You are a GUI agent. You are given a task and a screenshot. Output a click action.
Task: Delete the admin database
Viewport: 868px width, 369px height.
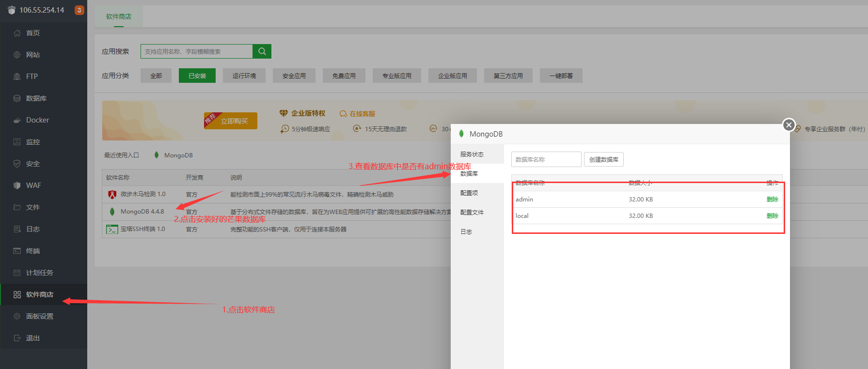click(x=772, y=200)
